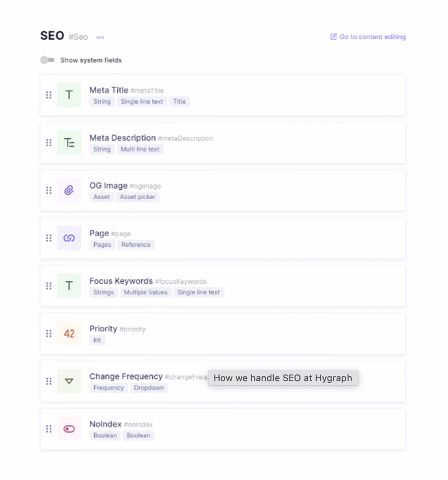Click the Multiple Values tag on Focus Keywords
The width and height of the screenshot is (448, 480).
click(x=145, y=292)
